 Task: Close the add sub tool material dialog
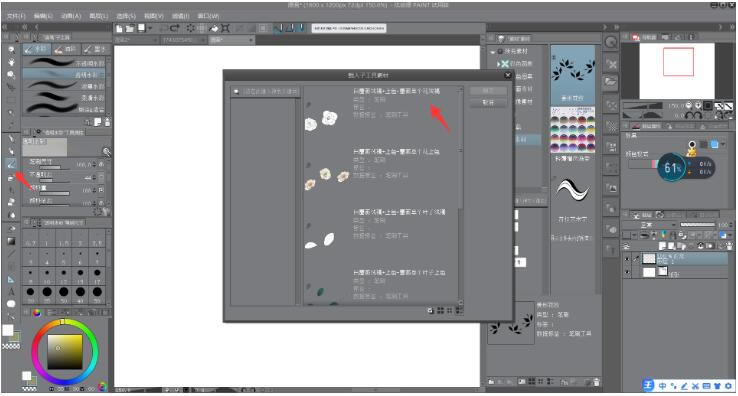508,75
